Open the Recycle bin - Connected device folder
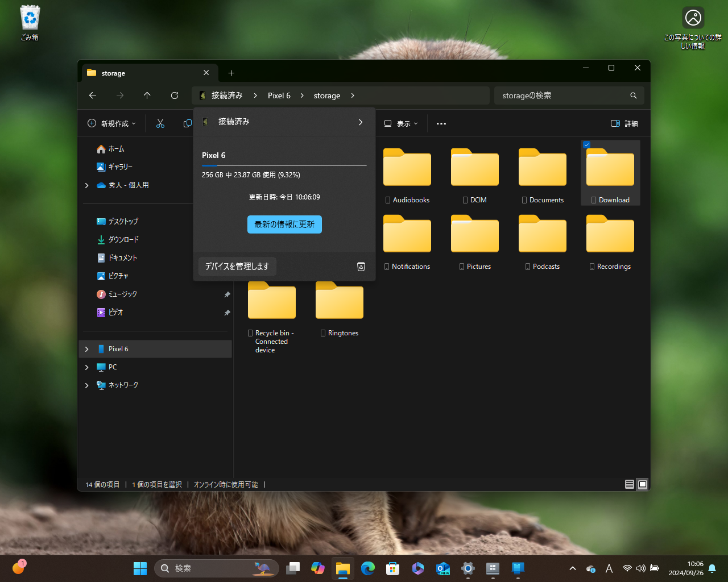Image resolution: width=728 pixels, height=582 pixels. (x=272, y=317)
